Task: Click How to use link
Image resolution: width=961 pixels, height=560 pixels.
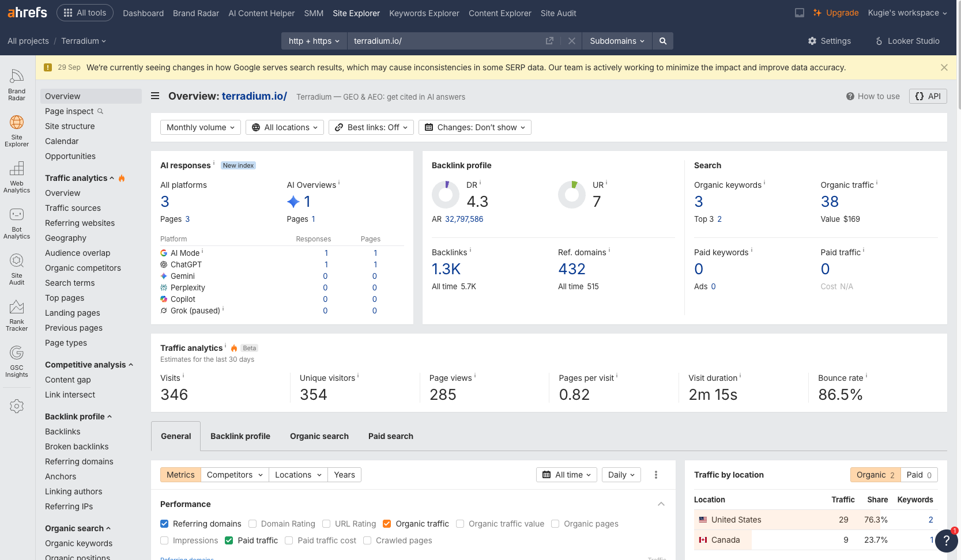Action: pyautogui.click(x=873, y=96)
